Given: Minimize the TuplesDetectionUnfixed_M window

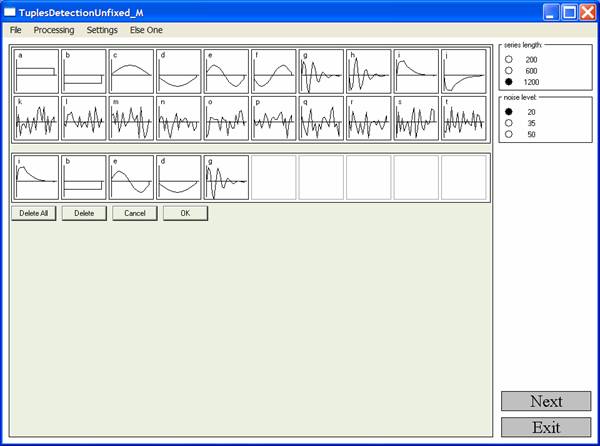Looking at the screenshot, I should [550, 12].
